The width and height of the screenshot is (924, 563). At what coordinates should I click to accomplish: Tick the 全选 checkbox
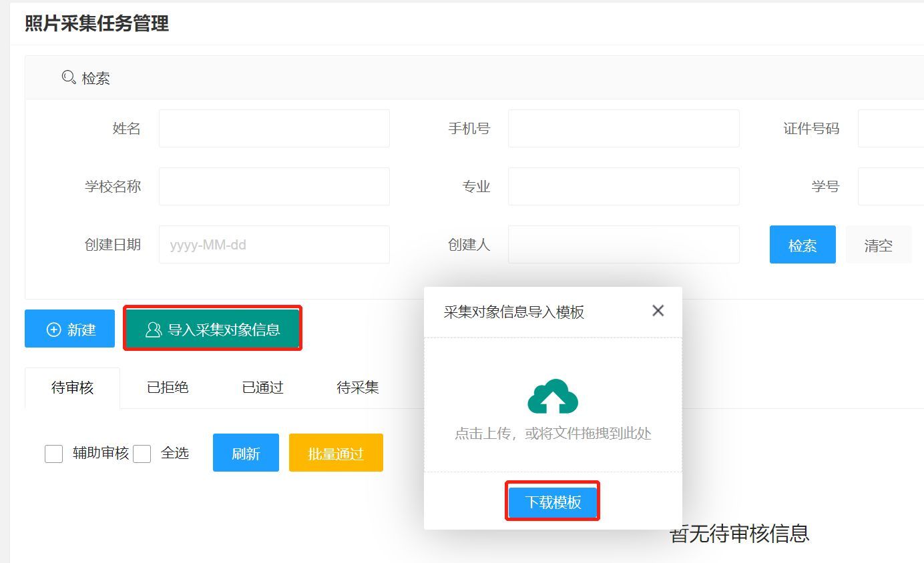tap(142, 454)
